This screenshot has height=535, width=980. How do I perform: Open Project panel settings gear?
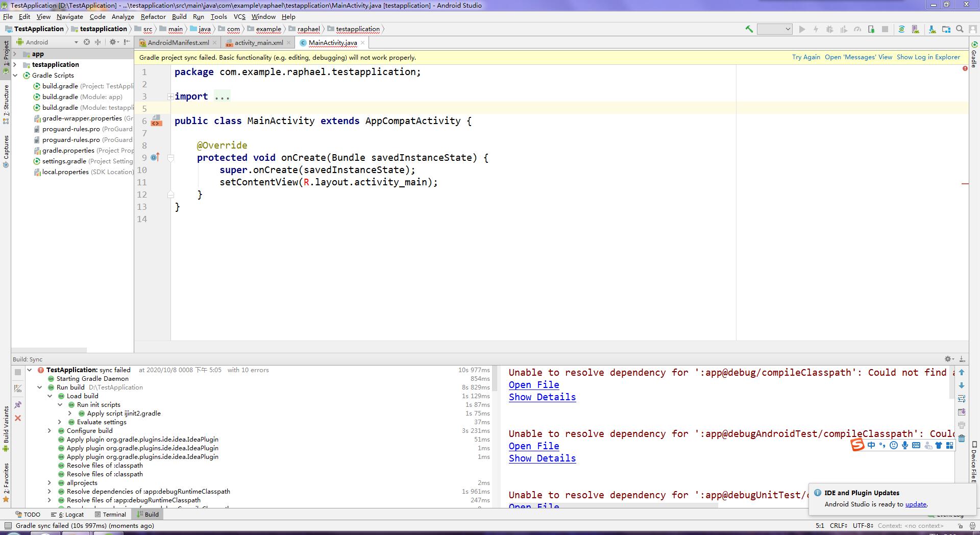(x=114, y=42)
